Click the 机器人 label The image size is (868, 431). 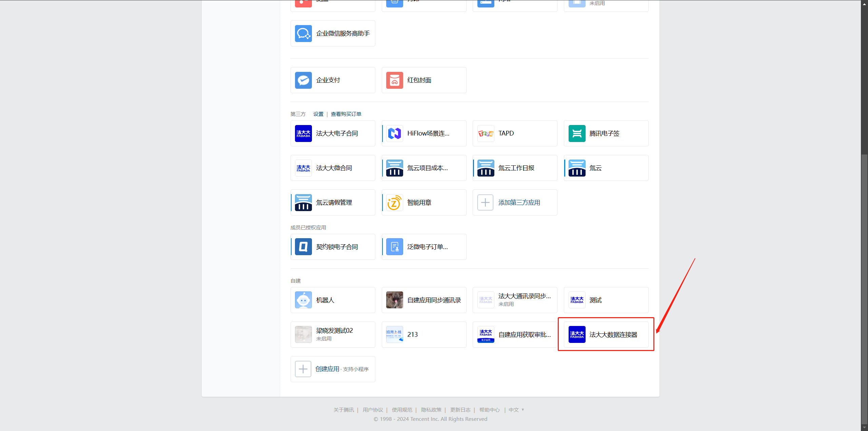coord(325,300)
